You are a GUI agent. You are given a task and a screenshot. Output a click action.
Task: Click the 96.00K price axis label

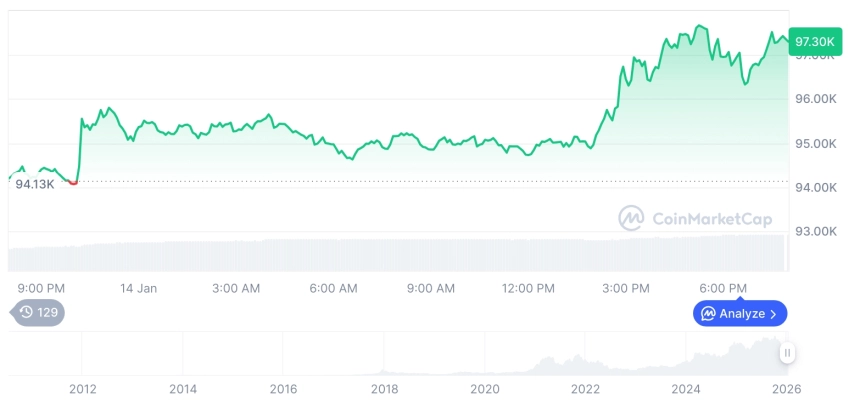(815, 99)
